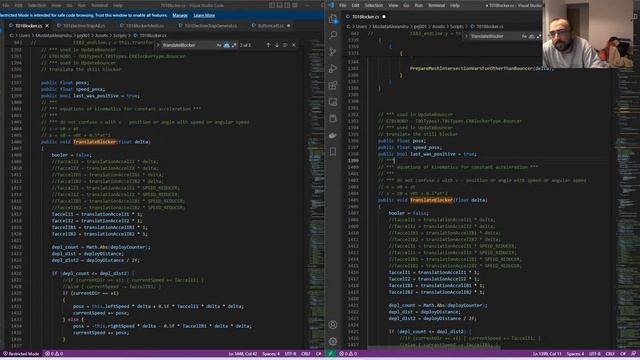Toggle Find in Selection in left find widget
The image size is (640, 360).
(285, 45)
